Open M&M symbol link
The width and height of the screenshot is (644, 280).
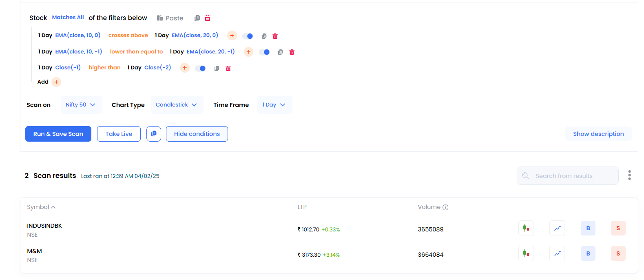35,251
